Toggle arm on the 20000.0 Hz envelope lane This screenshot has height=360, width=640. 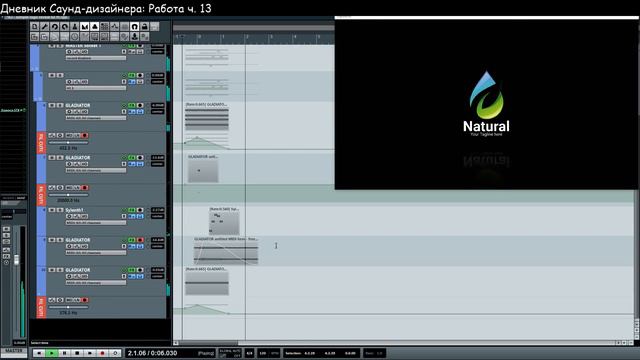click(84, 188)
